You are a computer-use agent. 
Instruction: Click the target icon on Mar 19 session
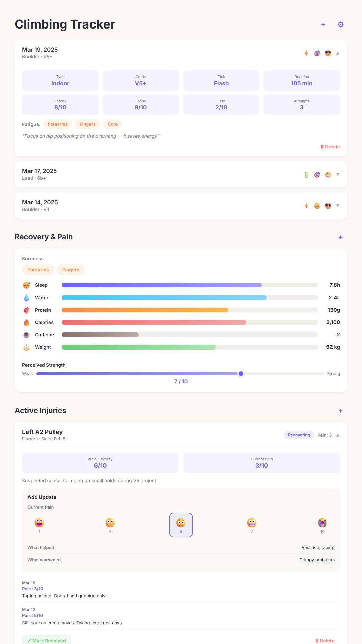click(x=317, y=53)
